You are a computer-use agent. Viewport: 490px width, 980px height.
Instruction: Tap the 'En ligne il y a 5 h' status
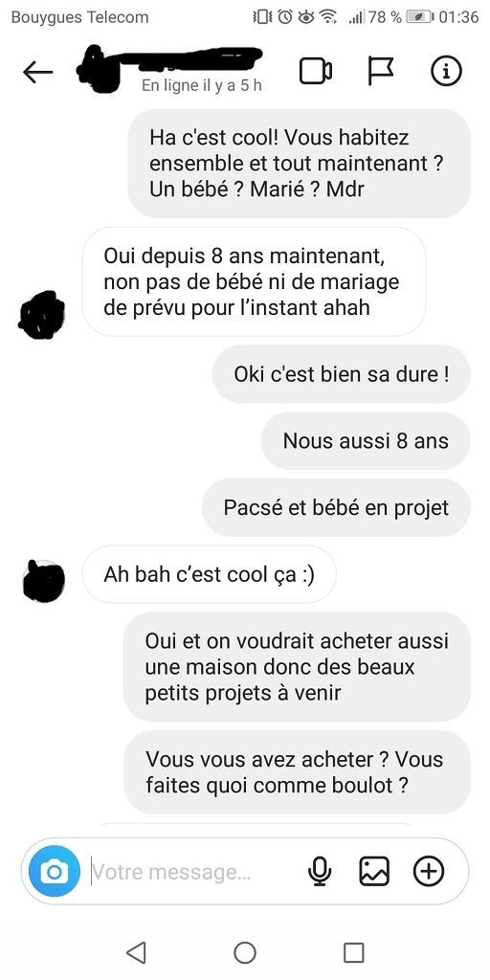click(x=201, y=85)
